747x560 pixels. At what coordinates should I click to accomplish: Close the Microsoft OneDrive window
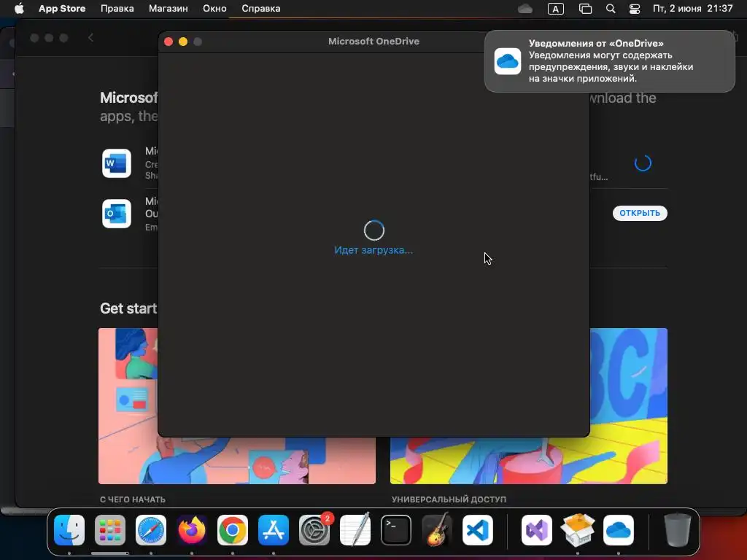169,42
